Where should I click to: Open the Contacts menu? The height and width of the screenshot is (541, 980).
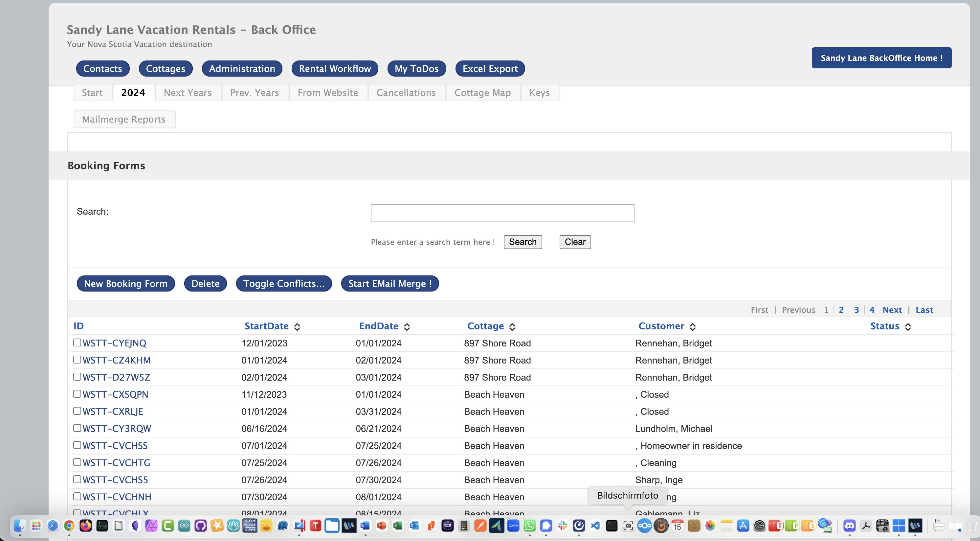[103, 69]
